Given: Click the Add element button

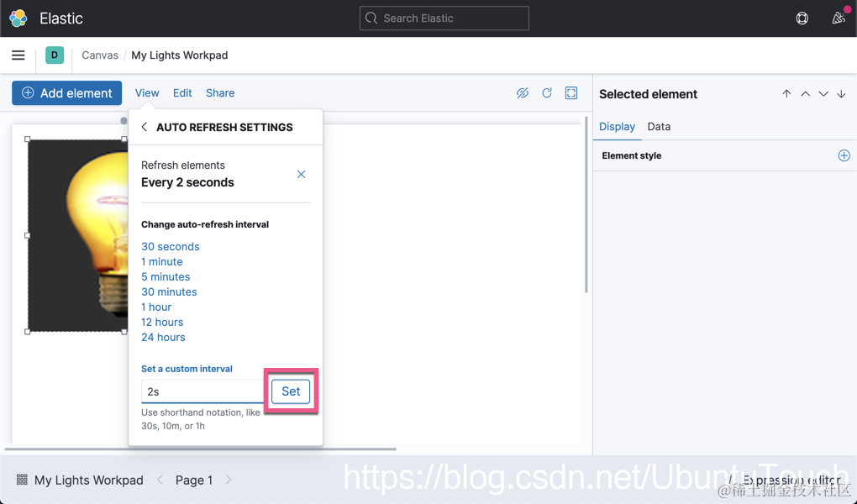Looking at the screenshot, I should (x=66, y=93).
